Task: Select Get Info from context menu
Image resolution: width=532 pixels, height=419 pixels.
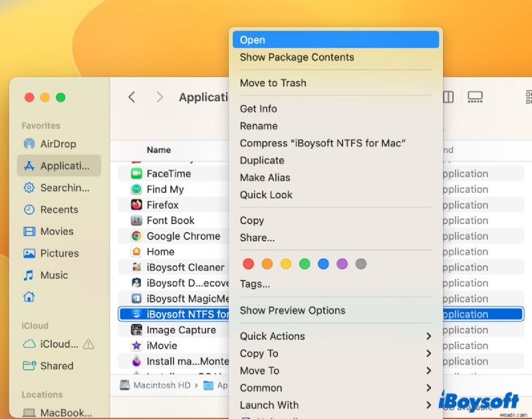Action: tap(336, 108)
